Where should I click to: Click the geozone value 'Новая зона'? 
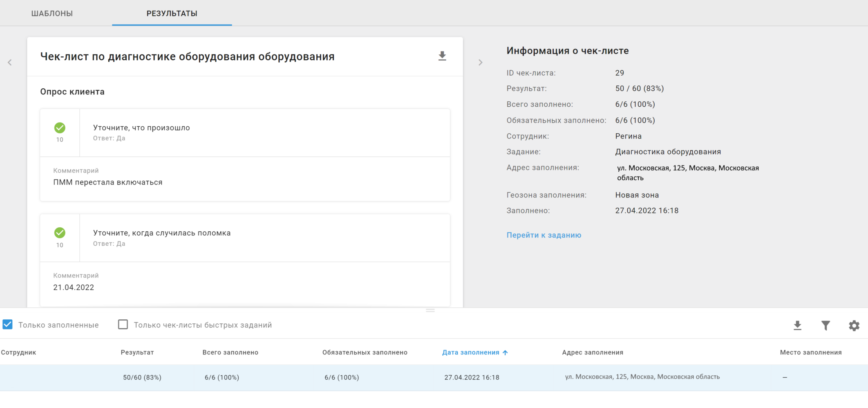[x=637, y=195]
